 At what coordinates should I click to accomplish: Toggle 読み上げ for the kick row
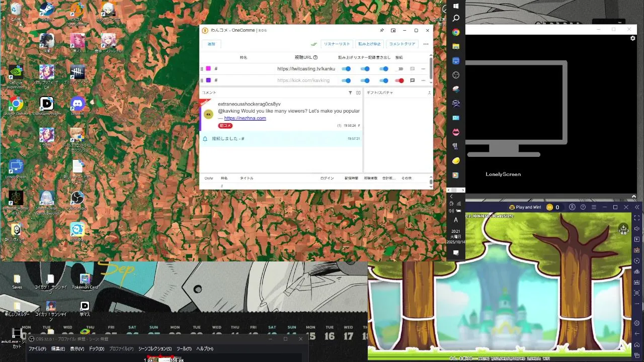point(346,80)
